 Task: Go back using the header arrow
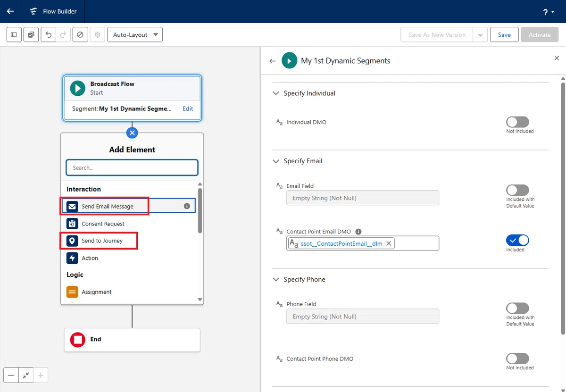point(10,11)
